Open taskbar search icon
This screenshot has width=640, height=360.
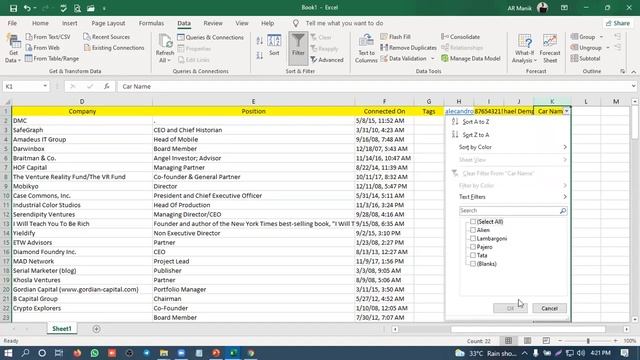tap(25, 353)
